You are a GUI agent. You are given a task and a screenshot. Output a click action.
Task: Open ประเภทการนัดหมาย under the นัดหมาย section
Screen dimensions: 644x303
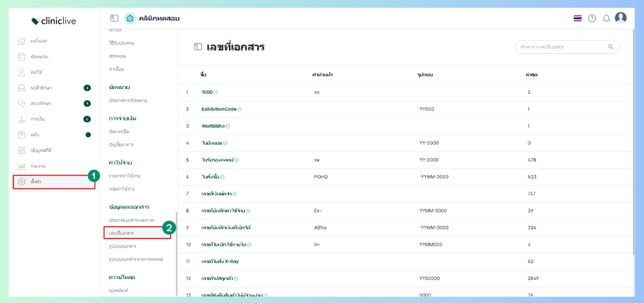[x=127, y=100]
